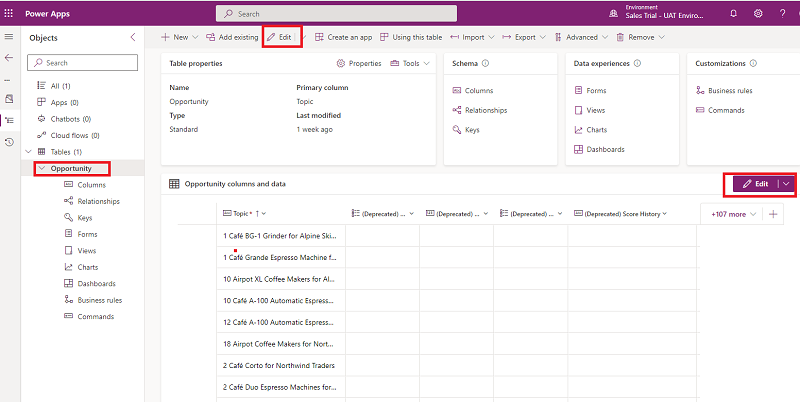Open the app launcher waffle icon
The height and width of the screenshot is (402, 800).
(9, 14)
